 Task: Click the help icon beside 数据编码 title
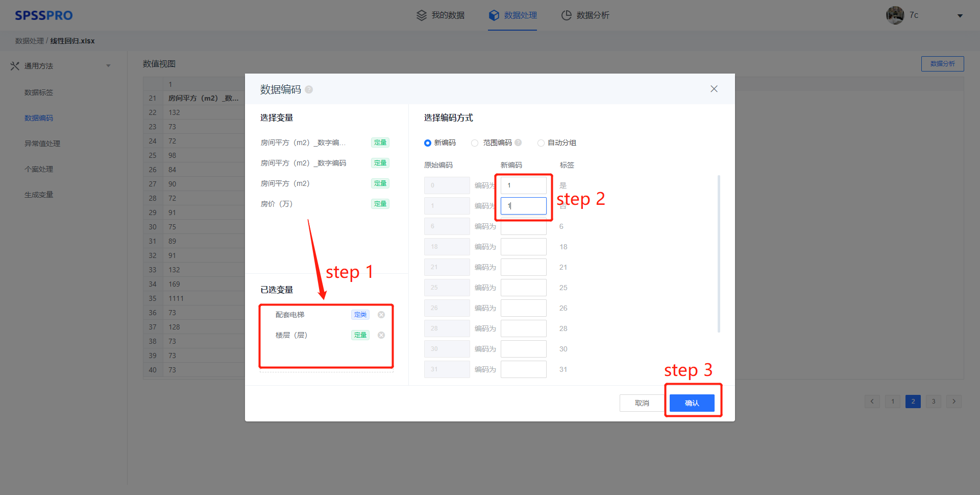pos(309,90)
